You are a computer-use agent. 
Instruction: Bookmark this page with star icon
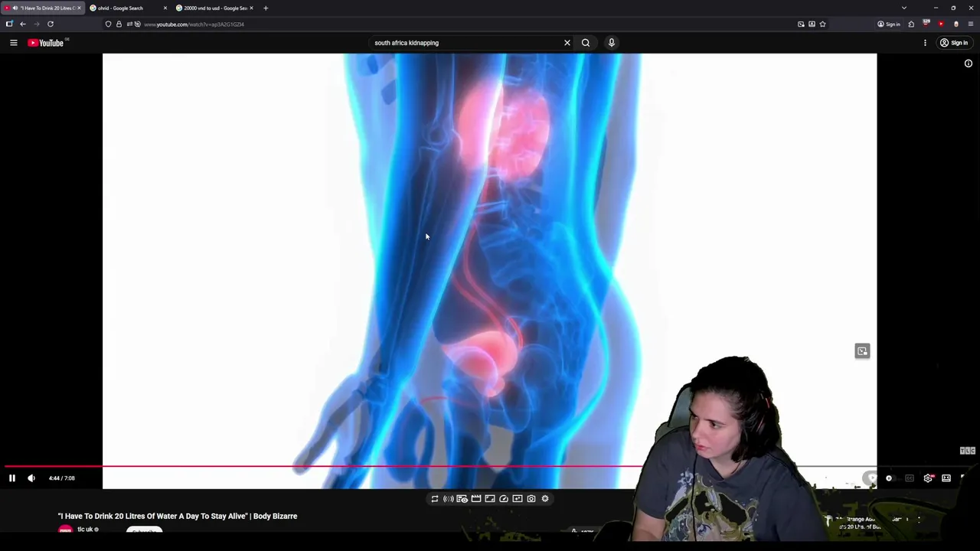(x=823, y=24)
